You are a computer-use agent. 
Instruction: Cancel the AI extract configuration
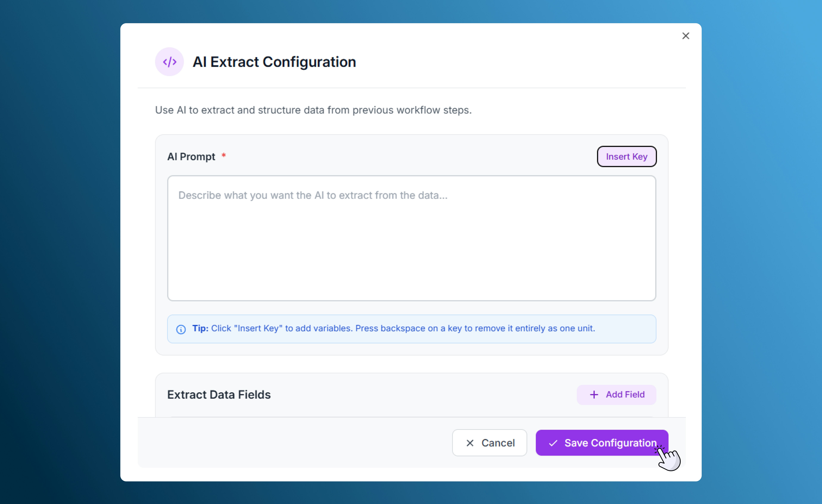click(489, 443)
